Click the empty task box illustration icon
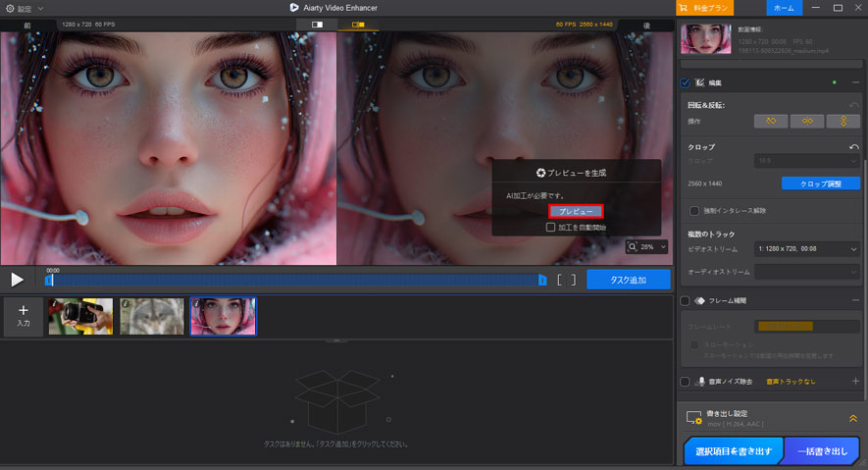 [336, 402]
